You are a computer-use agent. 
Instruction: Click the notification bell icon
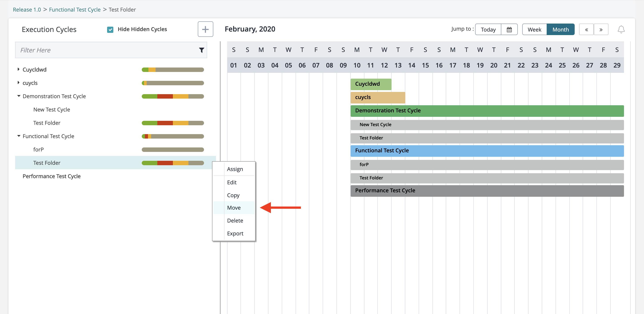coord(621,30)
